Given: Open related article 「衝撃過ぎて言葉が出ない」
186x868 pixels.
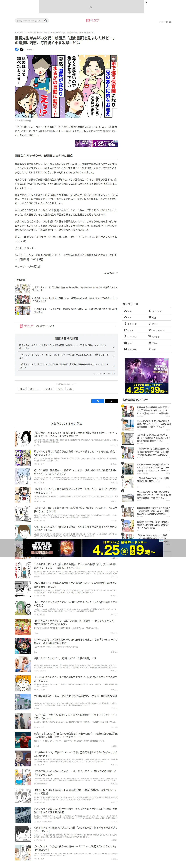Looking at the screenshot, I should point(66,366).
